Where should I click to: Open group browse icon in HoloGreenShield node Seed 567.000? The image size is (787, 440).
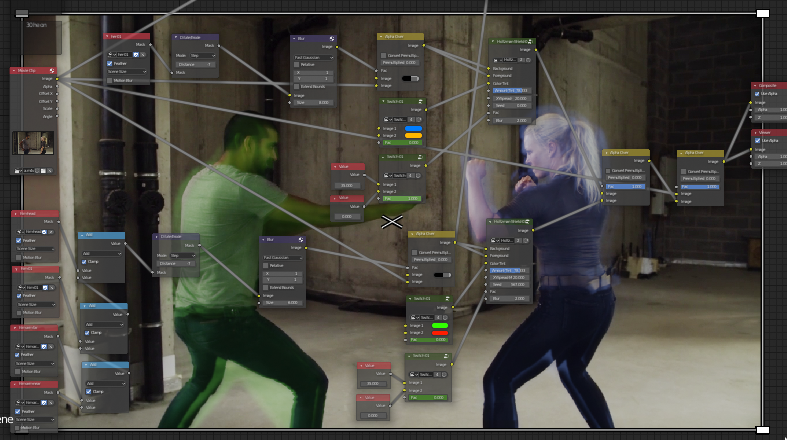pos(495,241)
